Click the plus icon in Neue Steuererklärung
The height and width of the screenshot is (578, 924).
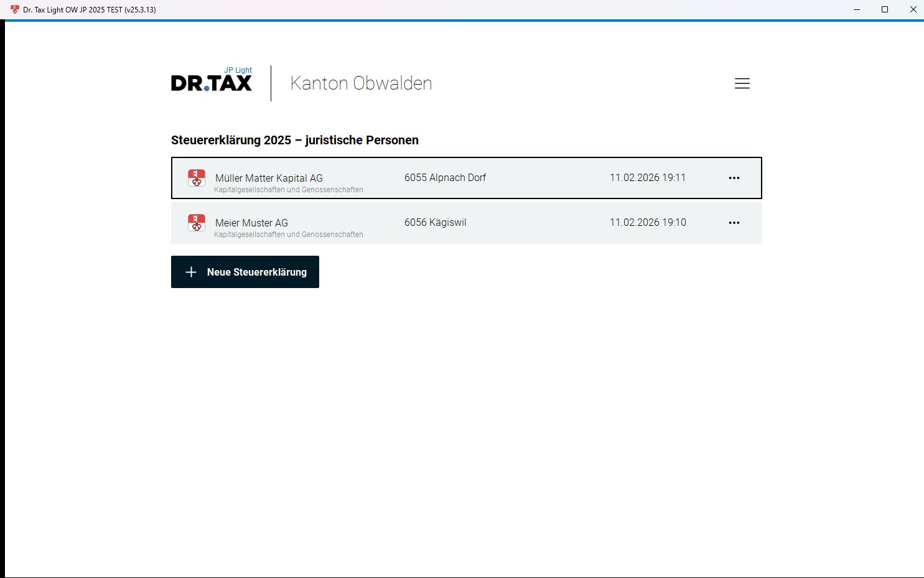(x=191, y=272)
